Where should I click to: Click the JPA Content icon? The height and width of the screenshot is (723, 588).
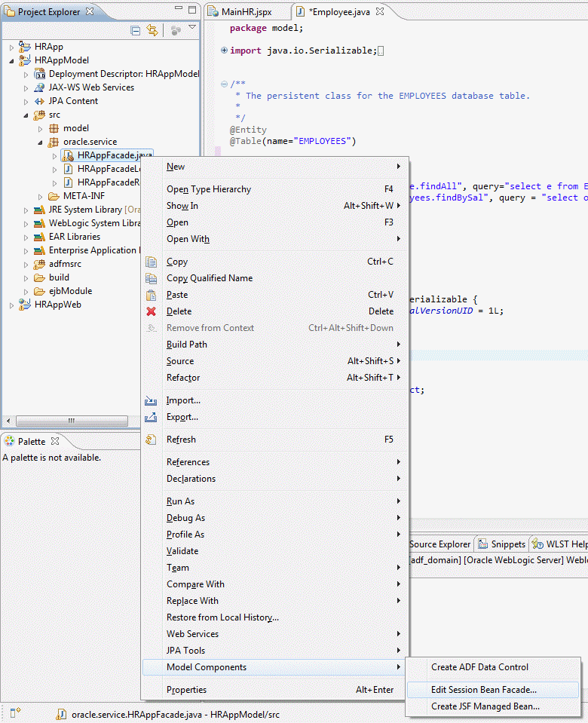coord(39,101)
